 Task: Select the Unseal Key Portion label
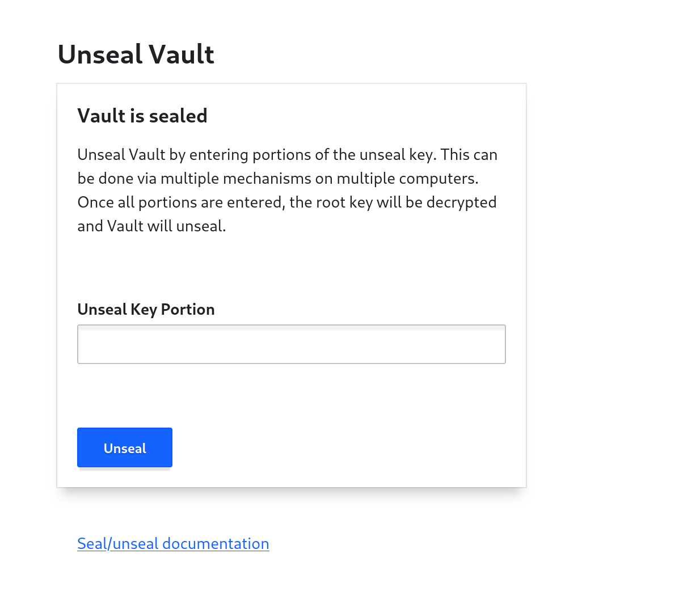point(146,309)
